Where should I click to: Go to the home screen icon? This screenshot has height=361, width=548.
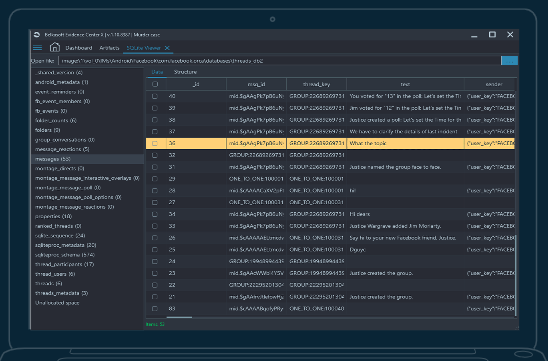[x=55, y=47]
